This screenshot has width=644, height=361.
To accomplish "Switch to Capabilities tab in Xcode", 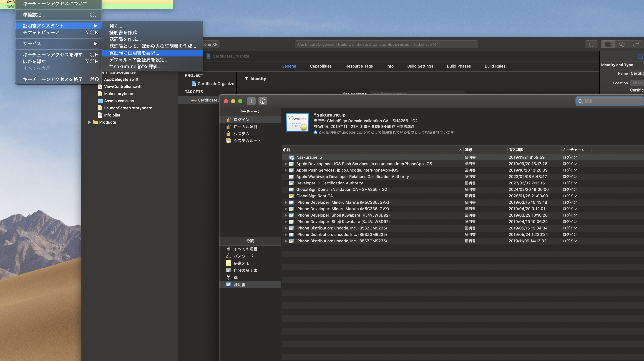I will tap(321, 66).
